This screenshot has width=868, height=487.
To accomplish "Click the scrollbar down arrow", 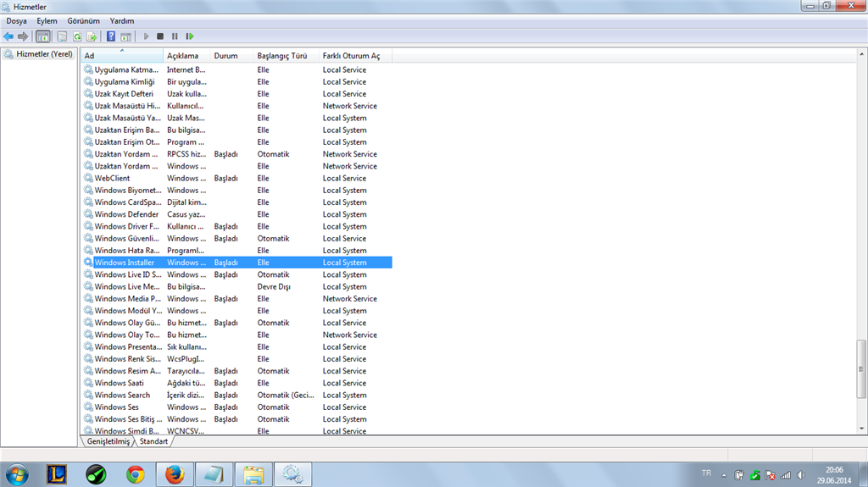I will click(x=861, y=429).
